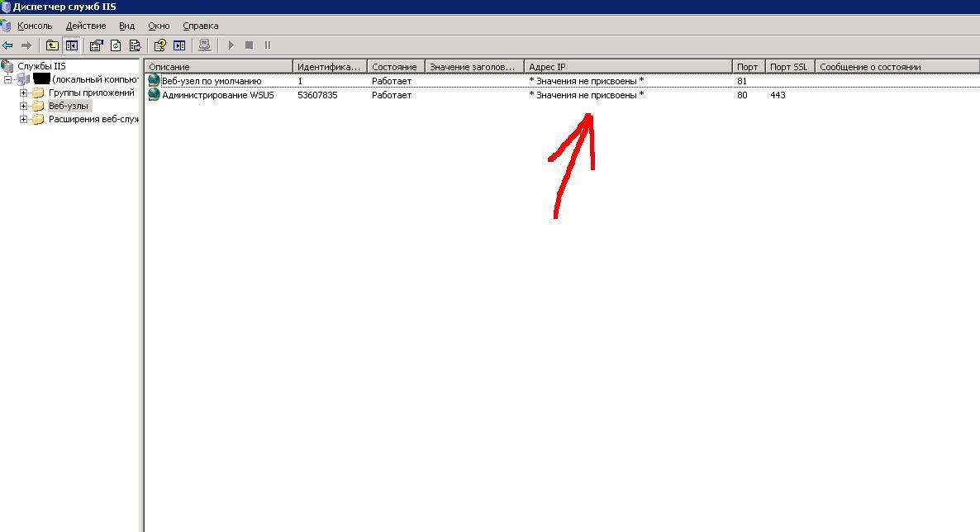The image size is (980, 532).
Task: Click port value 80
Action: click(x=742, y=95)
